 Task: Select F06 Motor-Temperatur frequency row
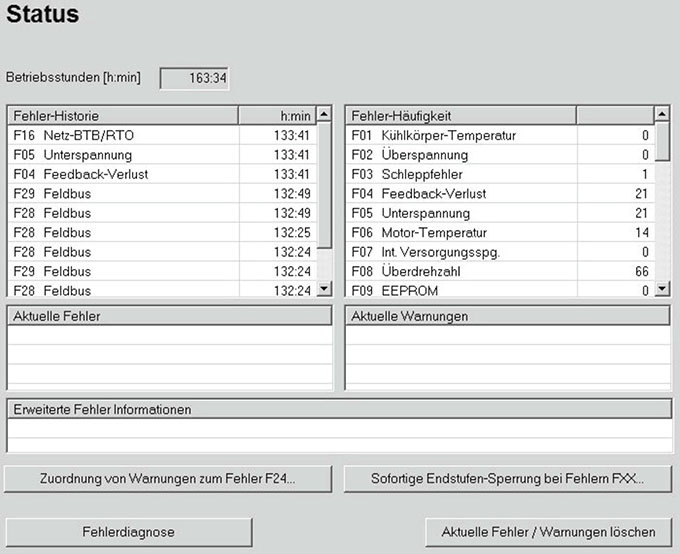point(498,232)
